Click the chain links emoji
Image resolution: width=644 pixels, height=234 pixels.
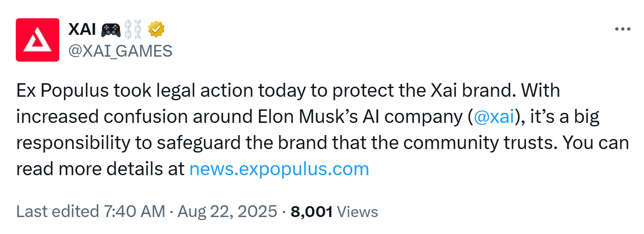(133, 30)
